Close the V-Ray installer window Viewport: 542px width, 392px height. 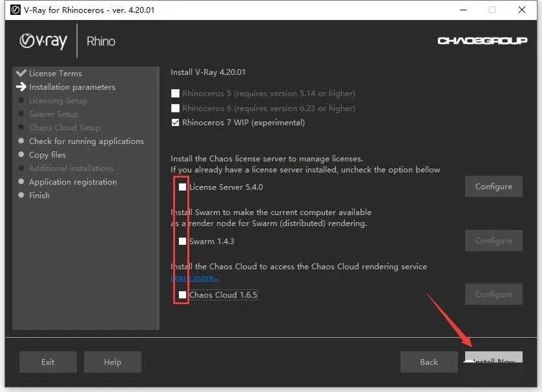pyautogui.click(x=522, y=10)
